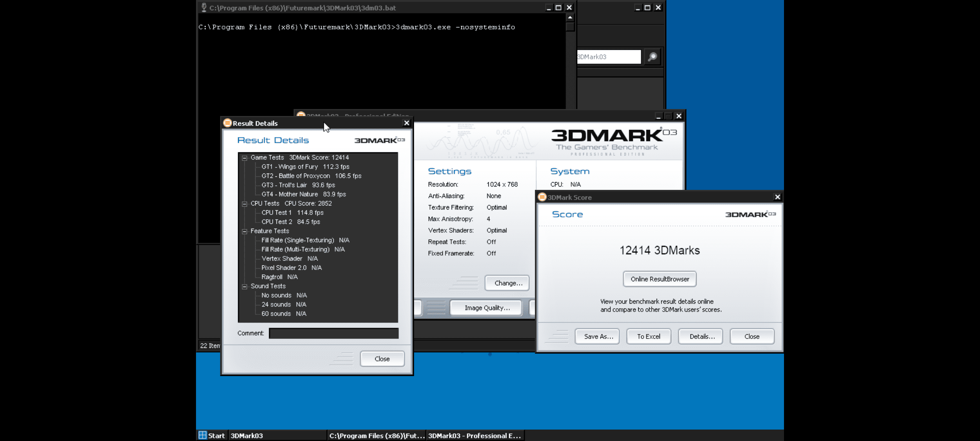Click the 3DMark03 search field
Image resolution: width=980 pixels, height=441 pixels.
[x=609, y=57]
